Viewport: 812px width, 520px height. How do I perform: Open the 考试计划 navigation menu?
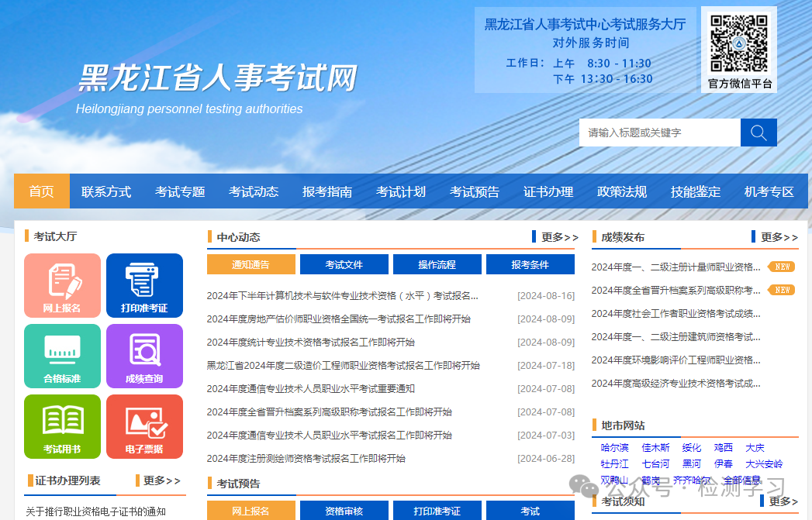click(x=400, y=191)
